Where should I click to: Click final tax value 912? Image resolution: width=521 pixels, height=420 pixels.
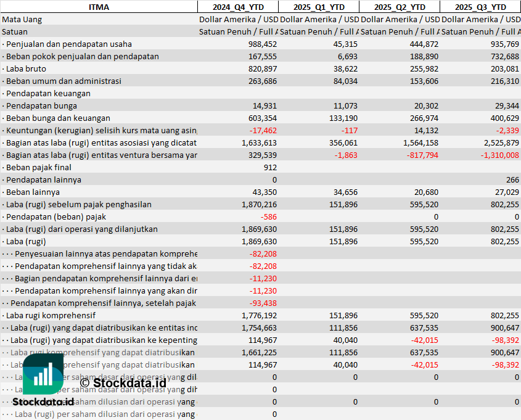270,167
